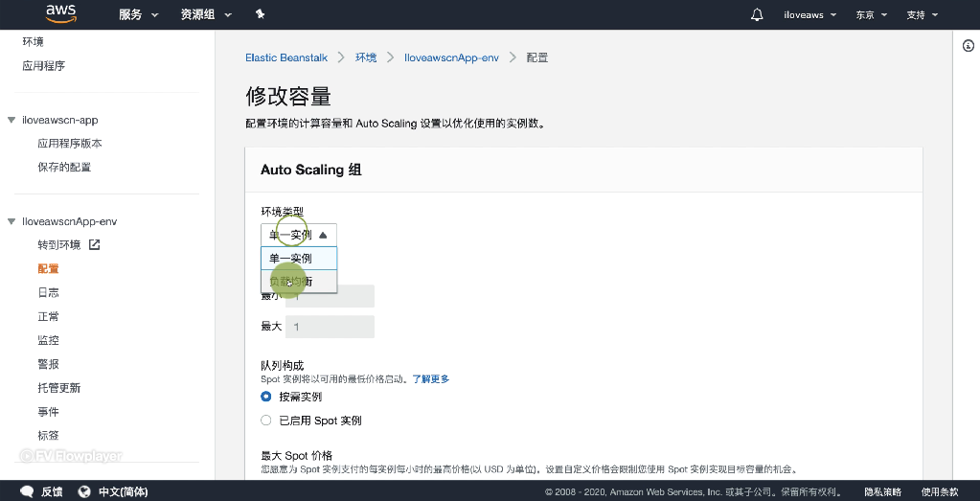Viewport: 980px width, 501px height.
Task: Click the 队列构成 label
Action: click(x=282, y=365)
